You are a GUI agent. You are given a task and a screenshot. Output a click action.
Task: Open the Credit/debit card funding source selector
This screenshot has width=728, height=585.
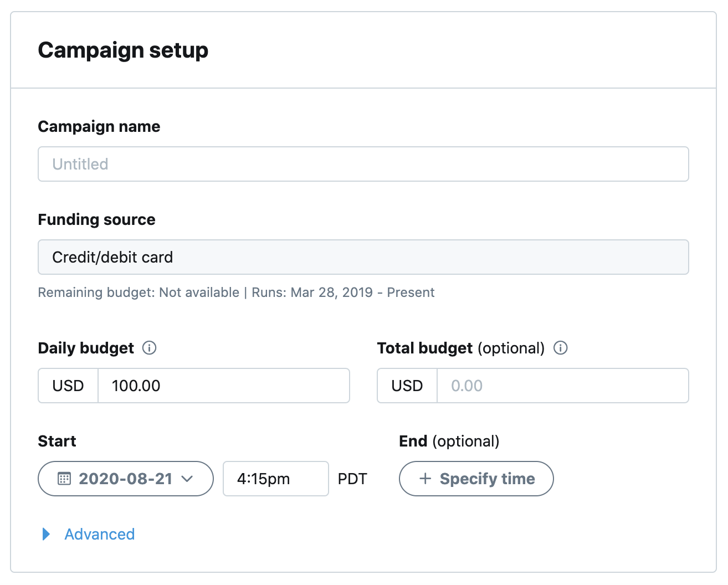point(363,257)
